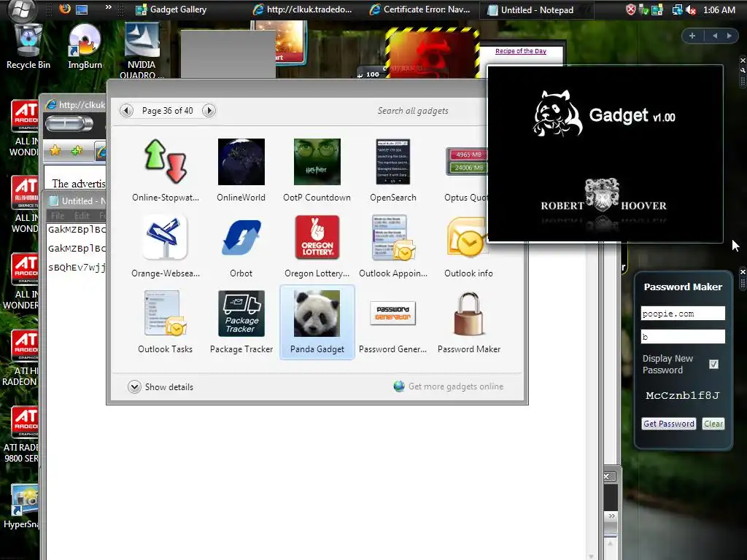Select the Outlook info gadget
This screenshot has height=560, width=747.
(x=466, y=237)
